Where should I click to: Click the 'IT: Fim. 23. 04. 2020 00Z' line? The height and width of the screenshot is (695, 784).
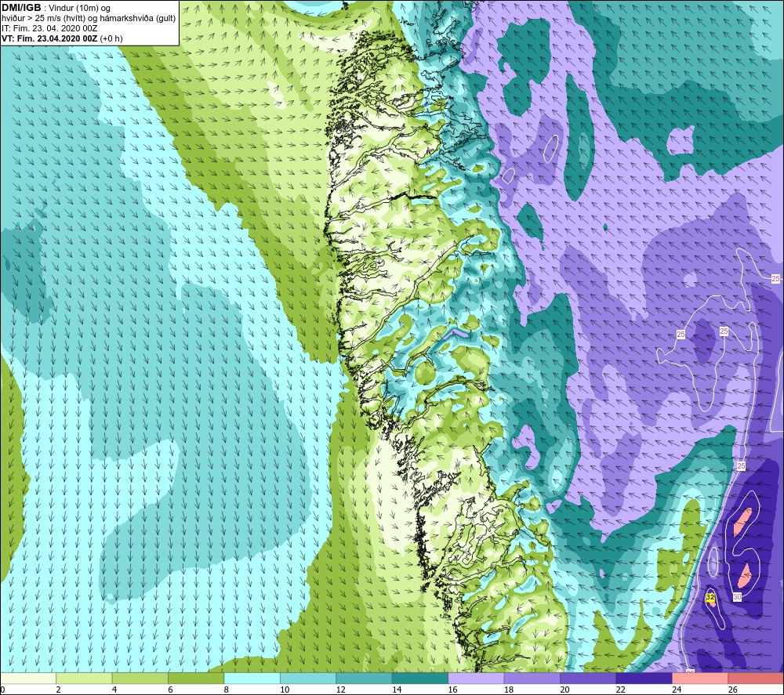(49, 28)
